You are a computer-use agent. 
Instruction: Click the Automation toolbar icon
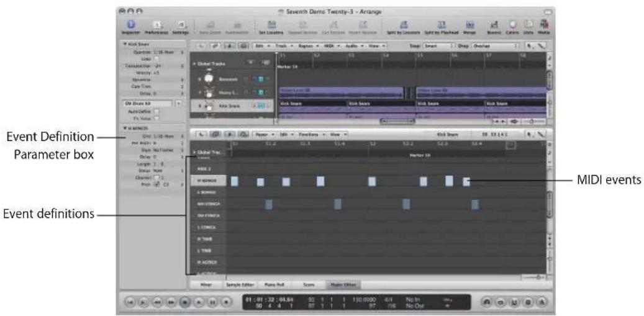(x=237, y=25)
